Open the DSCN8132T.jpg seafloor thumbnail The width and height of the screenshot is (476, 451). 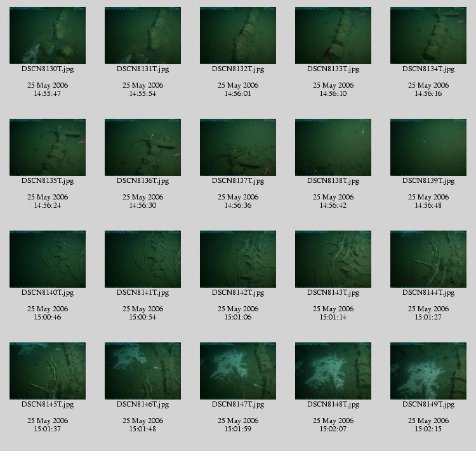[238, 36]
